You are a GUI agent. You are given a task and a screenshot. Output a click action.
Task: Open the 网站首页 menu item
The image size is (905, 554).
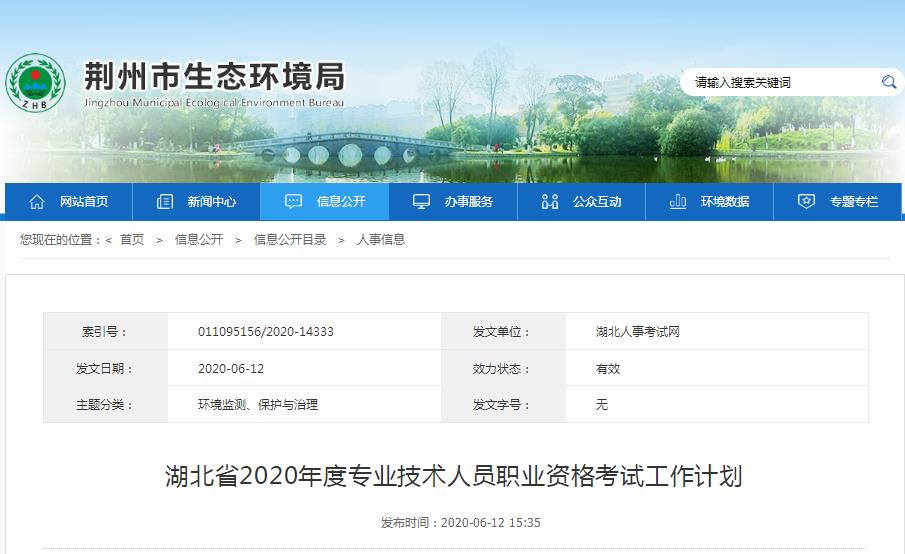coord(84,202)
